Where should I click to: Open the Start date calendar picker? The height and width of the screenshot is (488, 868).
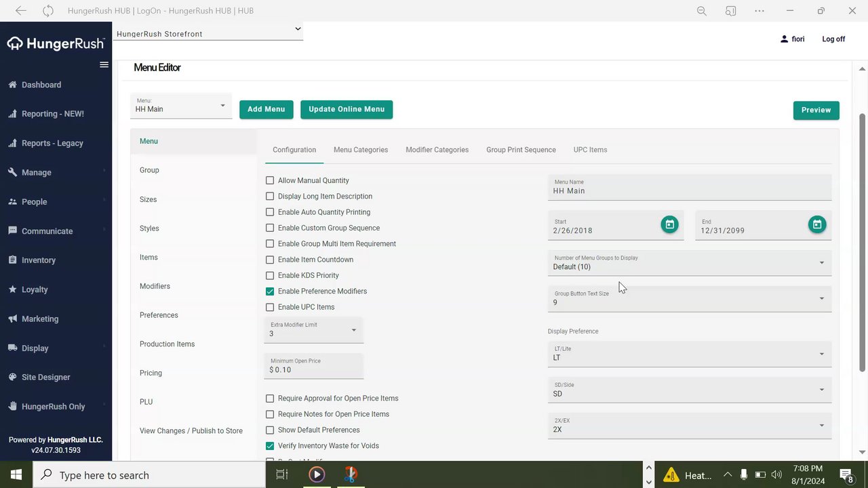pos(669,224)
